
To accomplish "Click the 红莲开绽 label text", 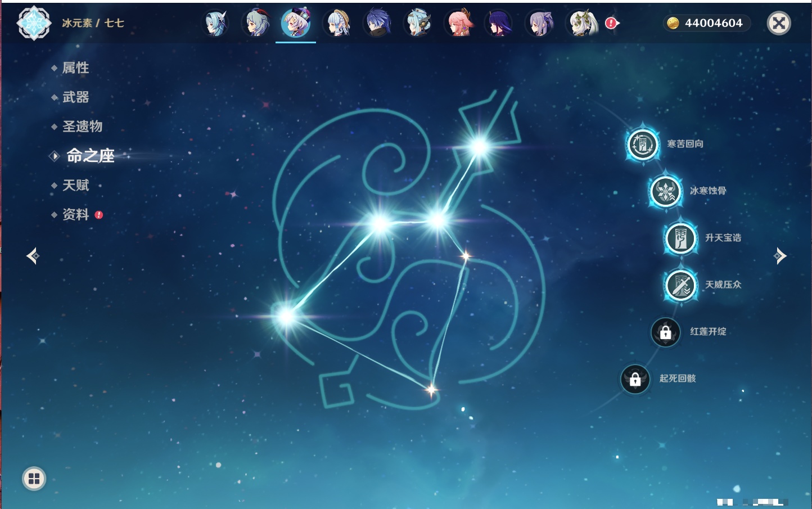I will click(708, 332).
